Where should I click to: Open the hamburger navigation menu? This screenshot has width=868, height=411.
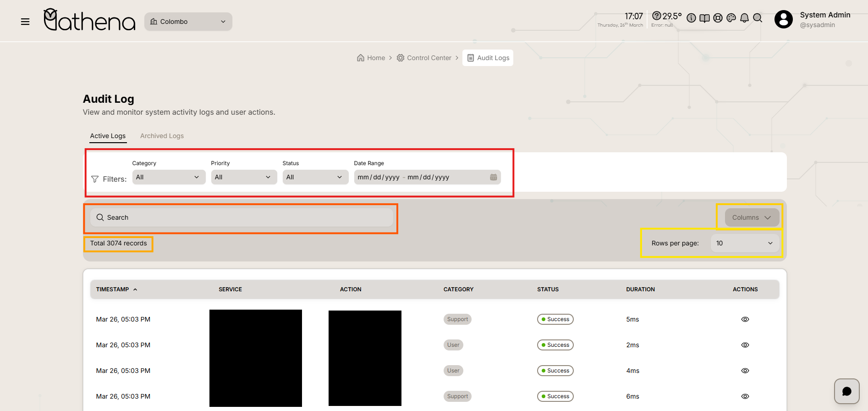(25, 22)
